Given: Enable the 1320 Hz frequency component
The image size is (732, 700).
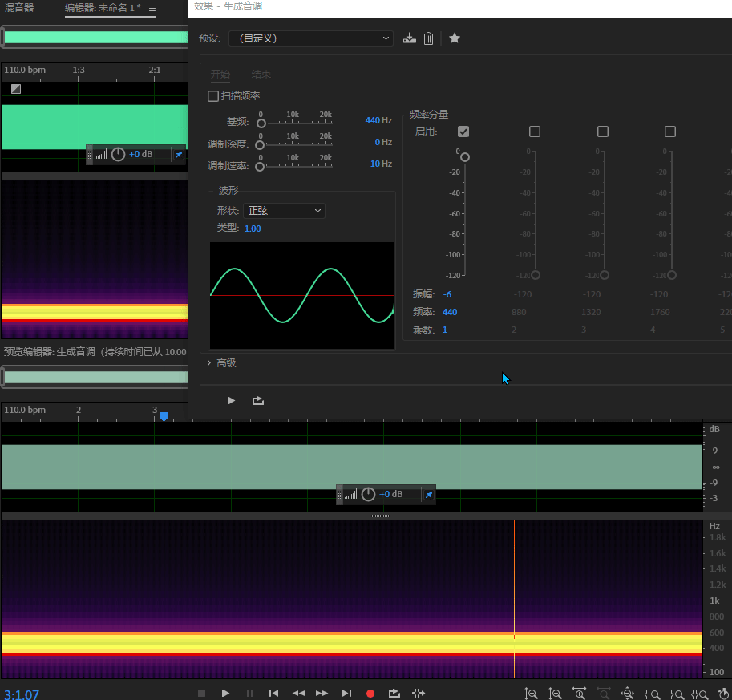Looking at the screenshot, I should point(603,132).
